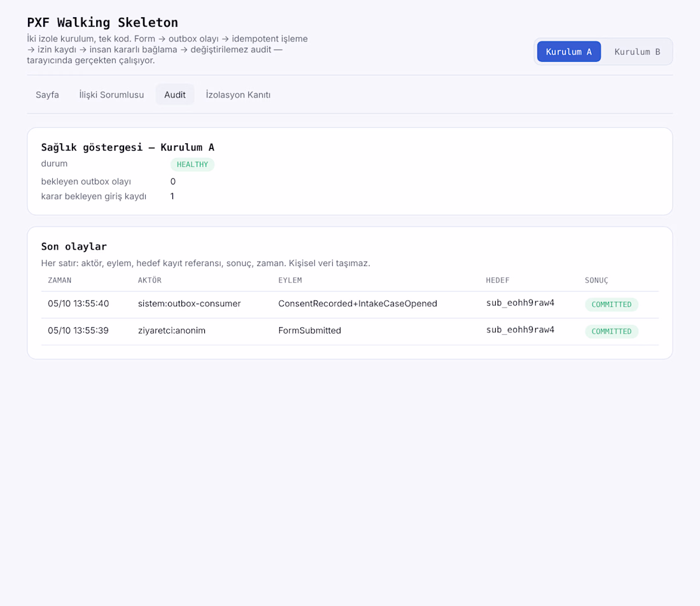Select the sistem:outbox-consumer actor cell
Image resolution: width=700 pixels, height=606 pixels.
coord(189,304)
